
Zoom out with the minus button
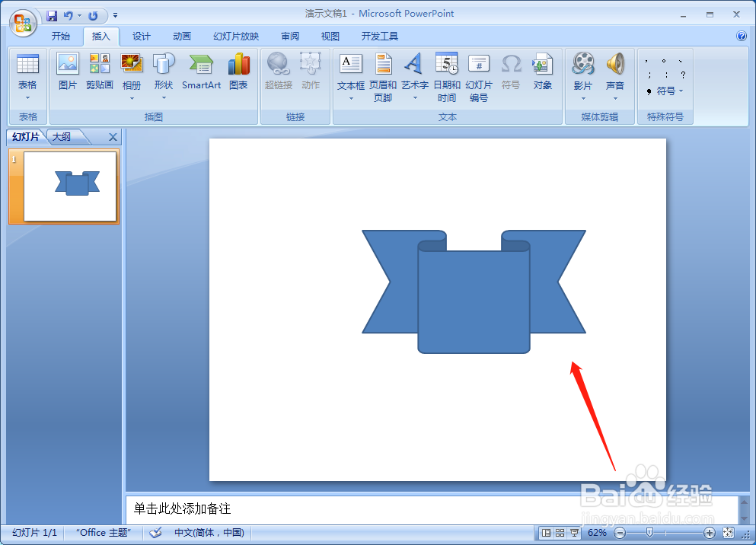coord(620,533)
